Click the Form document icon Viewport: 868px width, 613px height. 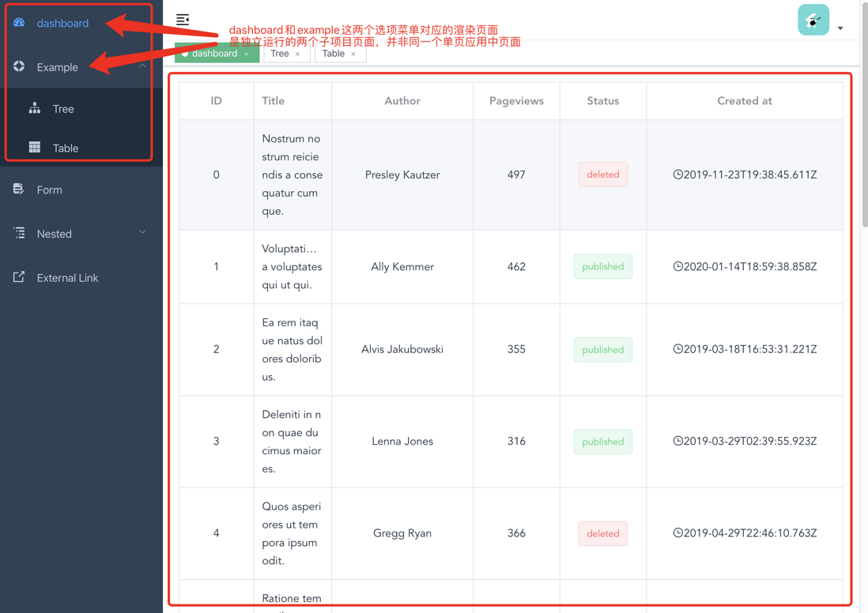pos(19,189)
